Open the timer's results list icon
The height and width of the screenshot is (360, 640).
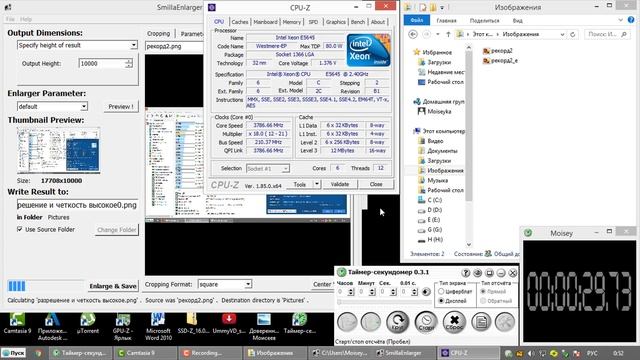click(481, 322)
